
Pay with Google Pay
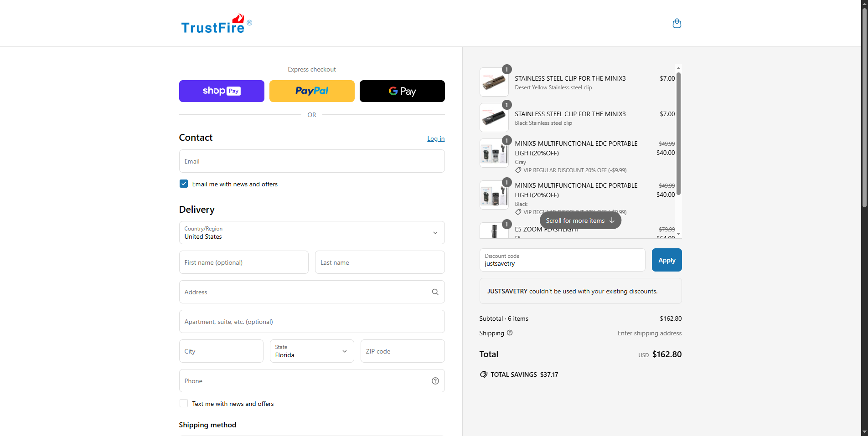pyautogui.click(x=402, y=91)
